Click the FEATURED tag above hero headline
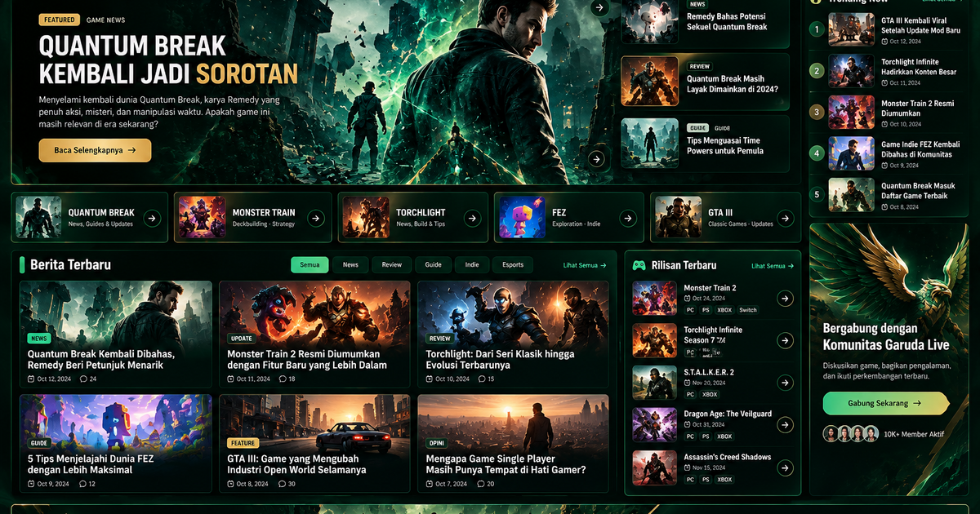Image resolution: width=980 pixels, height=514 pixels. click(60, 20)
